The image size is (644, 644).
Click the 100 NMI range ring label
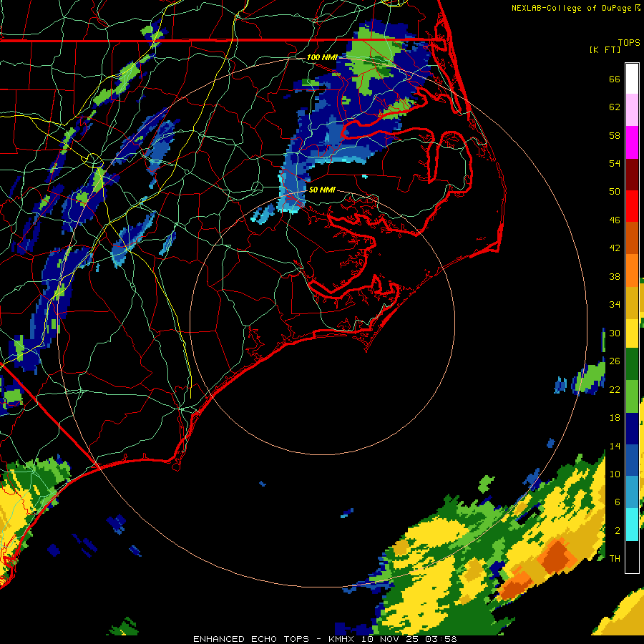pos(322,57)
